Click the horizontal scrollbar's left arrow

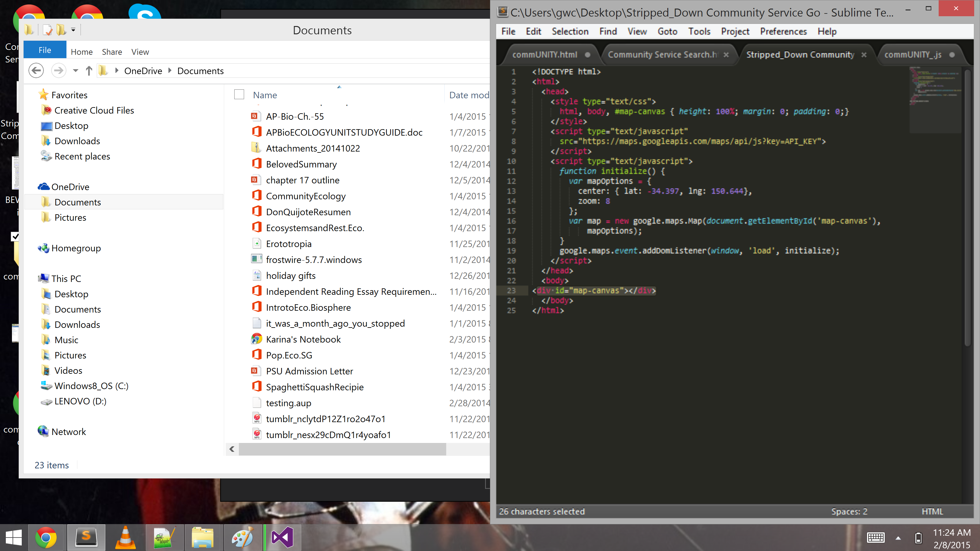(232, 449)
